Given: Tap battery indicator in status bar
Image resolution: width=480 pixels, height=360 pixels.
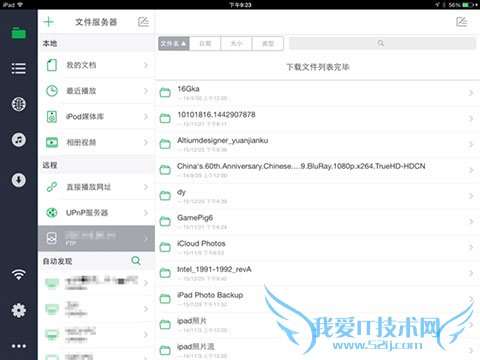Looking at the screenshot, I should click(469, 5).
